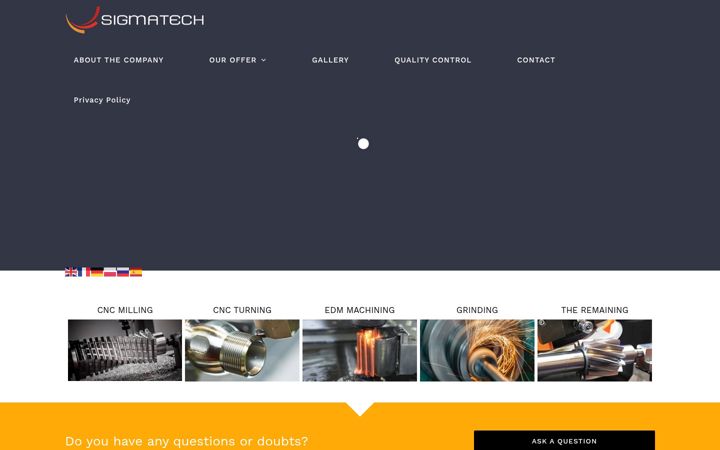The width and height of the screenshot is (720, 450).
Task: Click 'Do you have any questions or doubts?' text
Action: click(x=186, y=441)
